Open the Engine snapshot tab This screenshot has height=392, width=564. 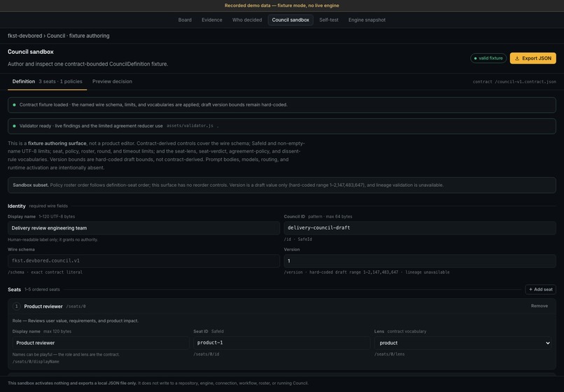(x=367, y=20)
